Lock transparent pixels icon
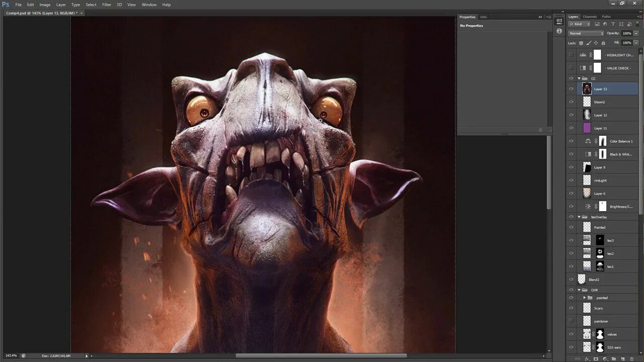644x362 pixels. click(581, 43)
